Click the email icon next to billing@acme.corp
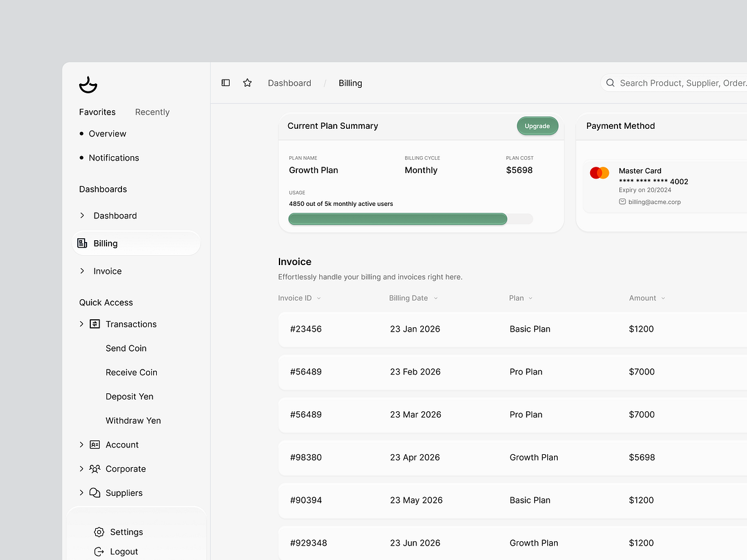This screenshot has width=747, height=560. [x=622, y=202]
